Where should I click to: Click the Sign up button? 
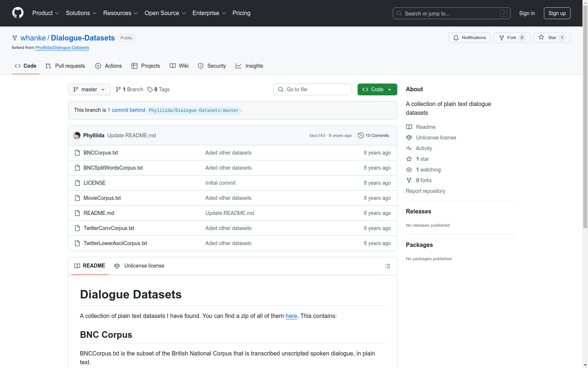[557, 13]
